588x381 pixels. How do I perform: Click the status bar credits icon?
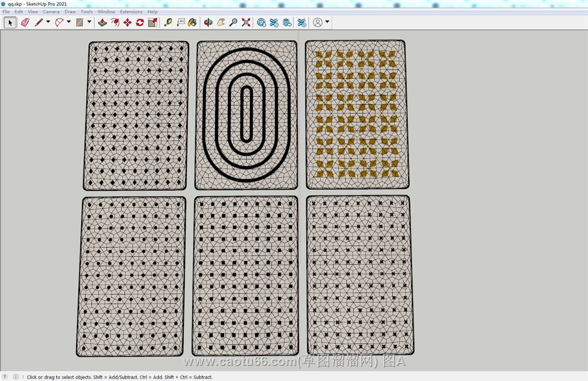coord(16,377)
